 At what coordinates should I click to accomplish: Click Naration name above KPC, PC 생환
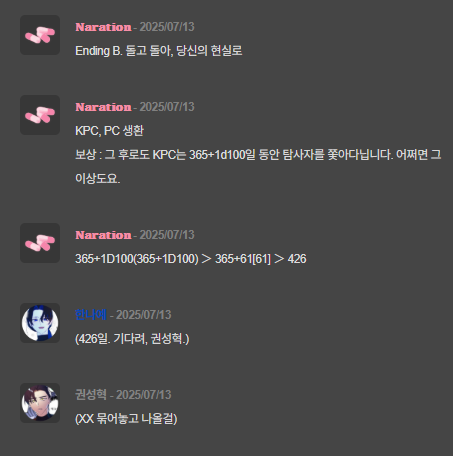[103, 107]
